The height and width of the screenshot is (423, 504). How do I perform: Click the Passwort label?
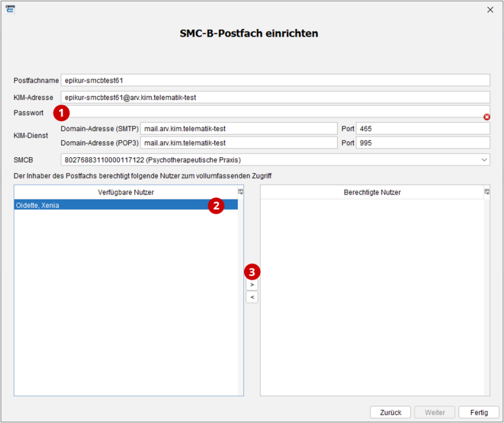tap(28, 113)
